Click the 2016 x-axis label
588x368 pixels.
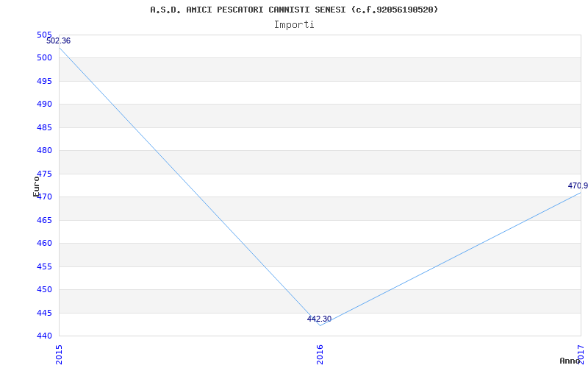(320, 355)
